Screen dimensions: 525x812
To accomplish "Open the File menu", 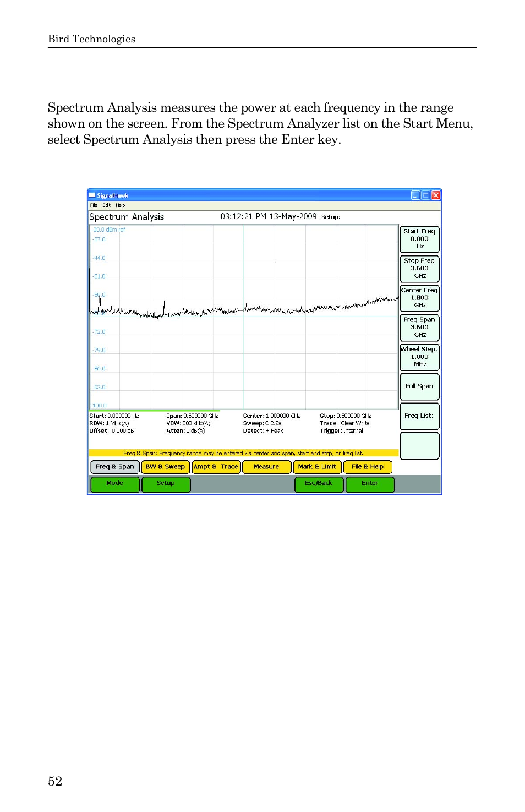I will click(x=94, y=205).
